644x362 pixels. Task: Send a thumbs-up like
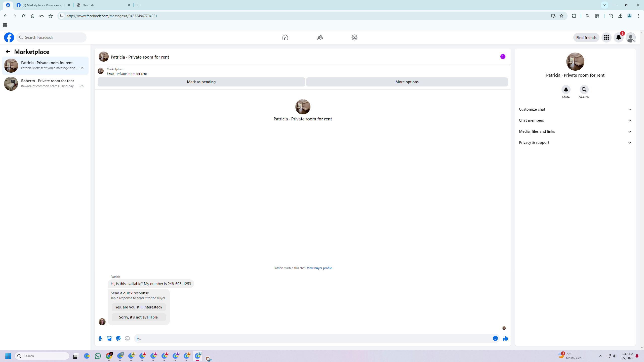505,338
